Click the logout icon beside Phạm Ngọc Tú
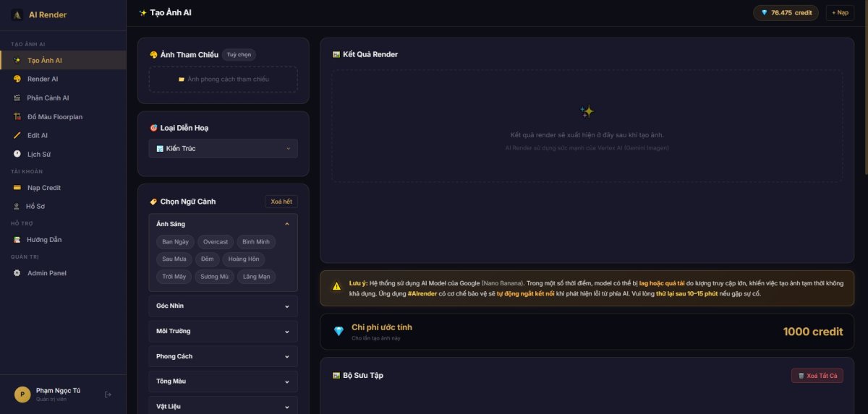Viewport: 868px width, 414px height. click(108, 394)
